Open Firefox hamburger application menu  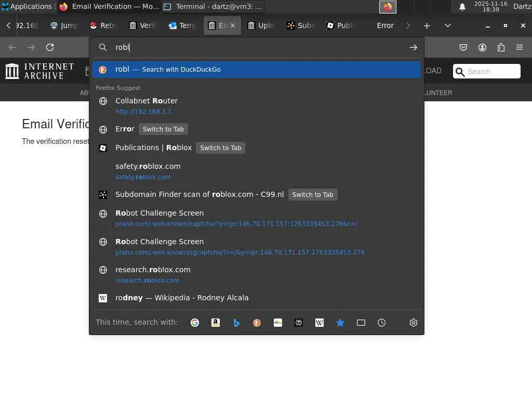pos(520,47)
